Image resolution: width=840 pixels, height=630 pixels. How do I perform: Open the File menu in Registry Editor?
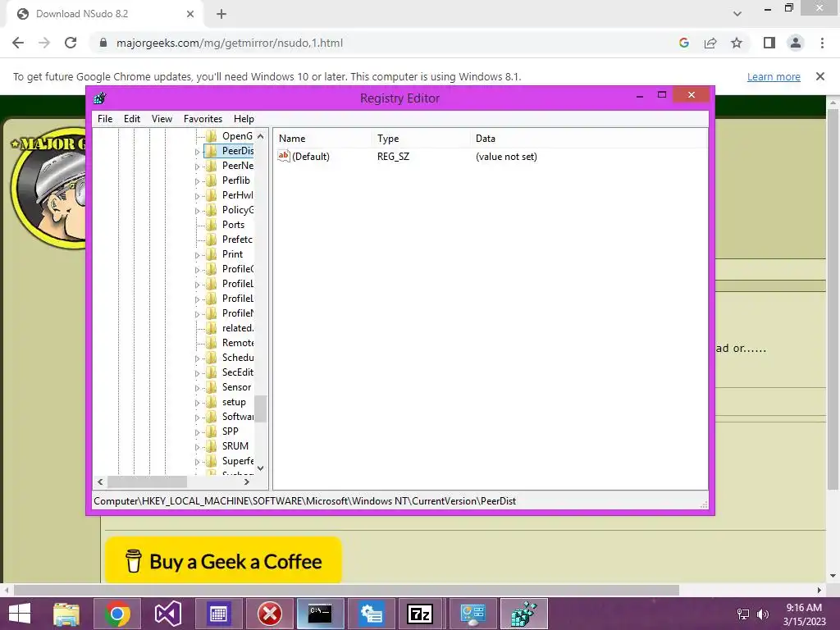pos(105,119)
